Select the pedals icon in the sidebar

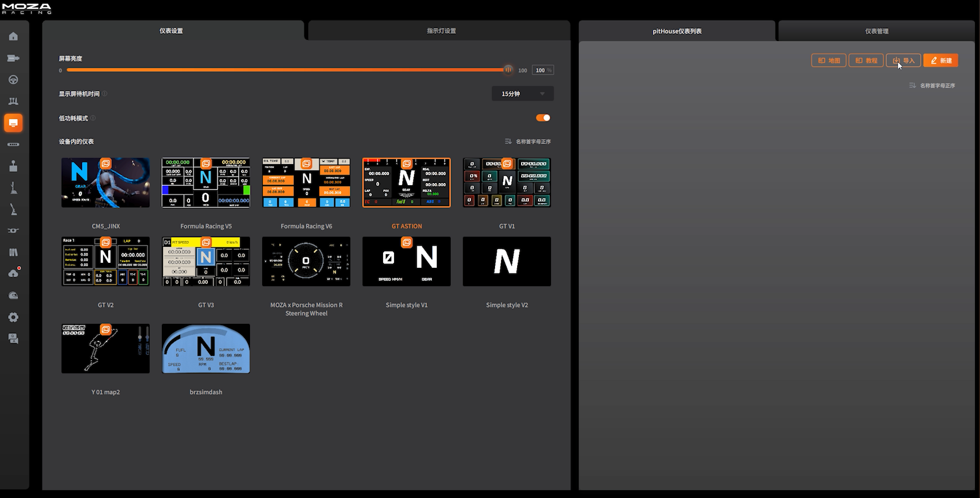13,101
